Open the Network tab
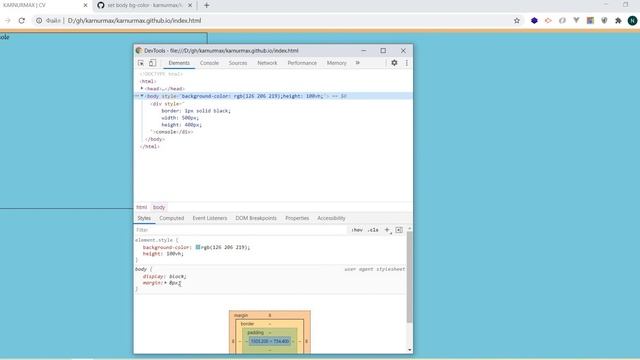Image resolution: width=640 pixels, height=360 pixels. click(267, 63)
